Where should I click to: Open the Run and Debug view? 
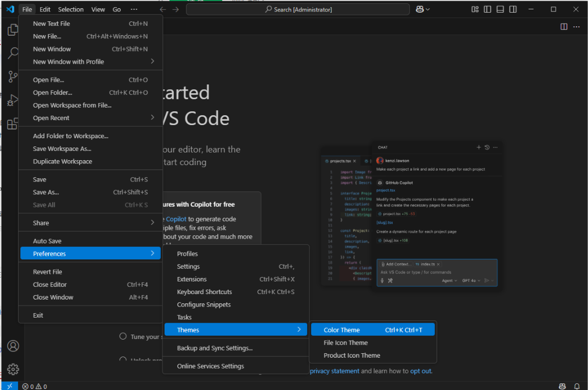(13, 100)
